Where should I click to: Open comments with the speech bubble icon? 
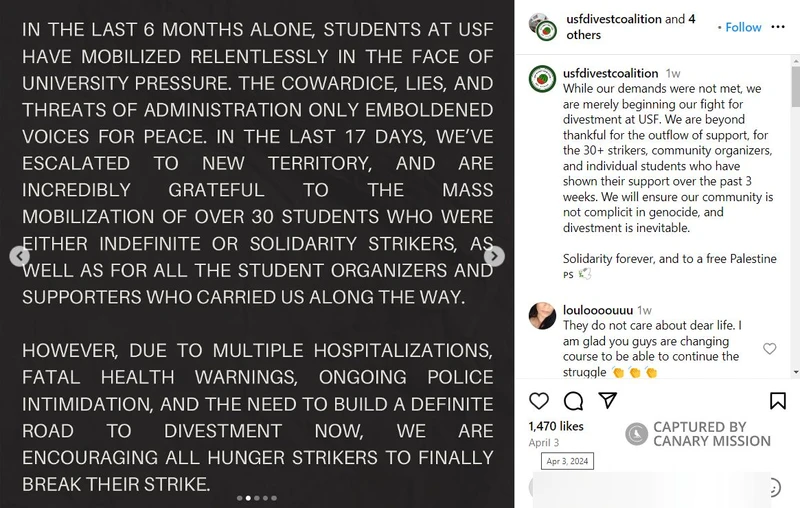(573, 401)
